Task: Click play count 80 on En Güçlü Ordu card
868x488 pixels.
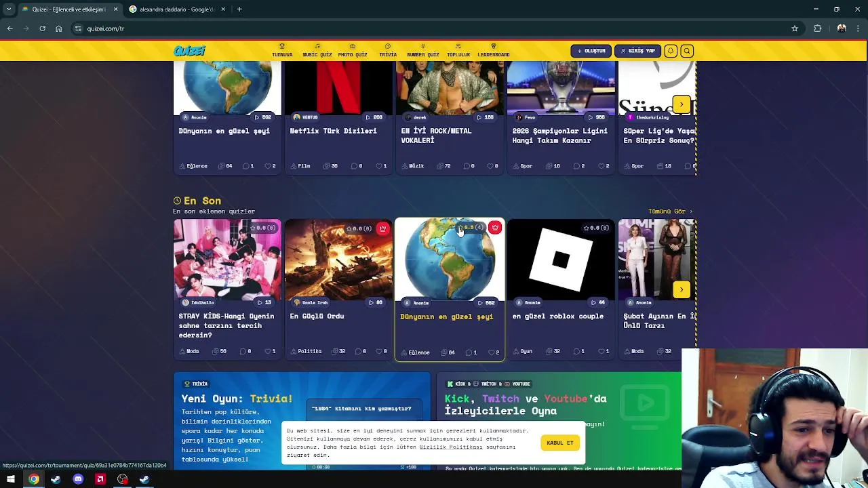Action: pos(376,303)
